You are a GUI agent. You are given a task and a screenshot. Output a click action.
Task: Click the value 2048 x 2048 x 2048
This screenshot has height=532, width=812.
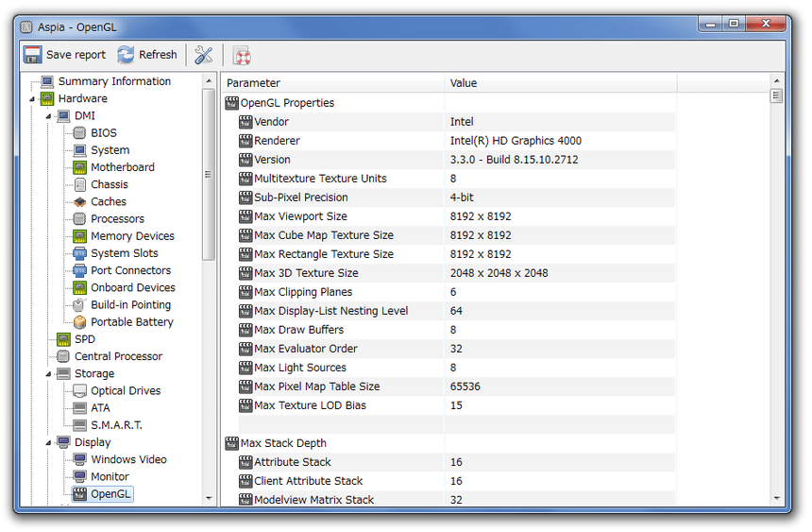(x=499, y=273)
